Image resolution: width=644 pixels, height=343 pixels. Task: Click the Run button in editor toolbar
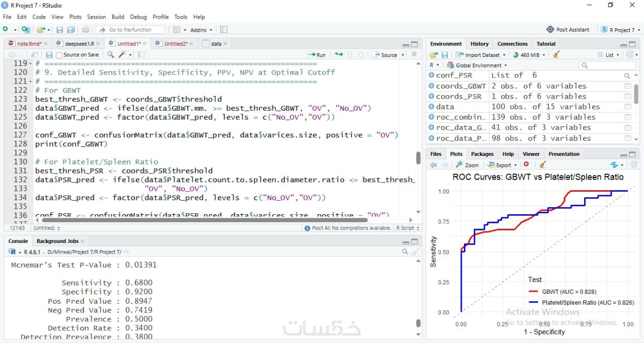pyautogui.click(x=317, y=55)
